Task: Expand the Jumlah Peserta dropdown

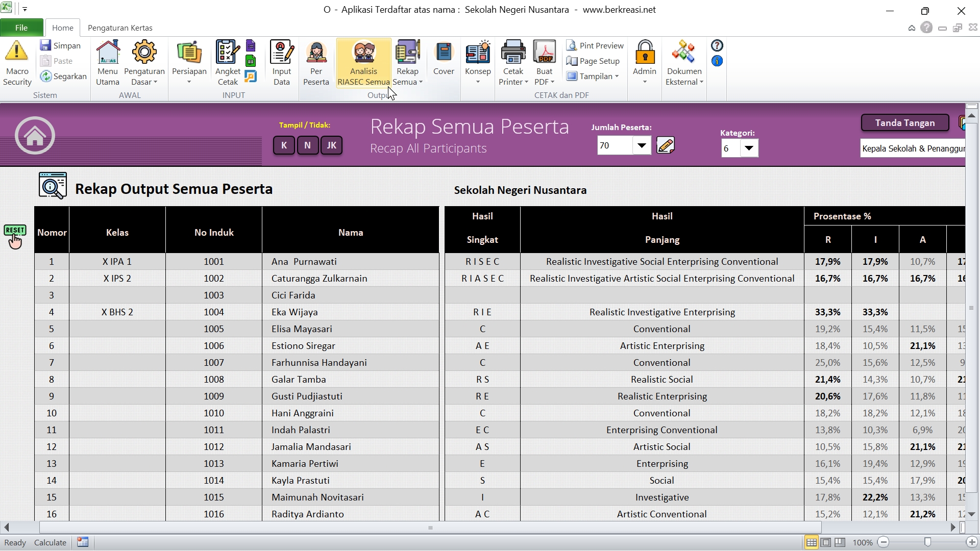Action: pyautogui.click(x=642, y=146)
